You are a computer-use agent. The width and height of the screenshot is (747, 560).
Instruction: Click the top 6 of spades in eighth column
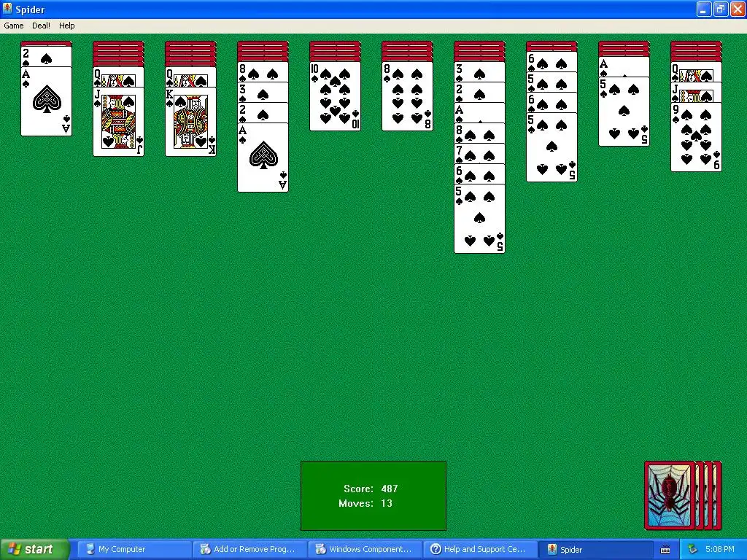pyautogui.click(x=551, y=62)
